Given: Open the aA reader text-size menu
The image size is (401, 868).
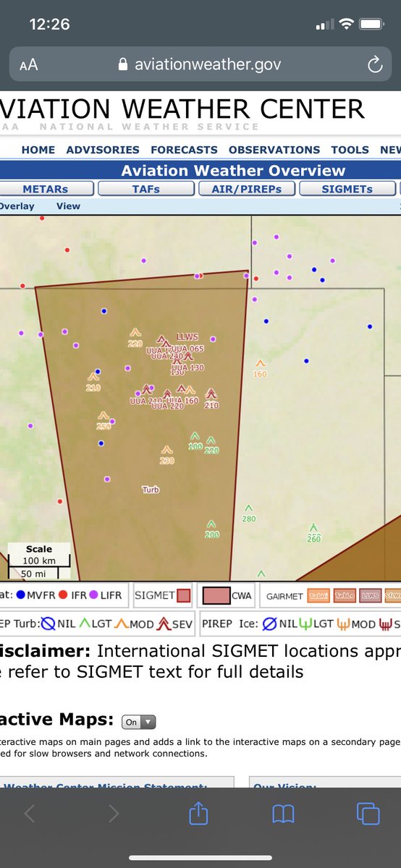Looking at the screenshot, I should coord(29,65).
